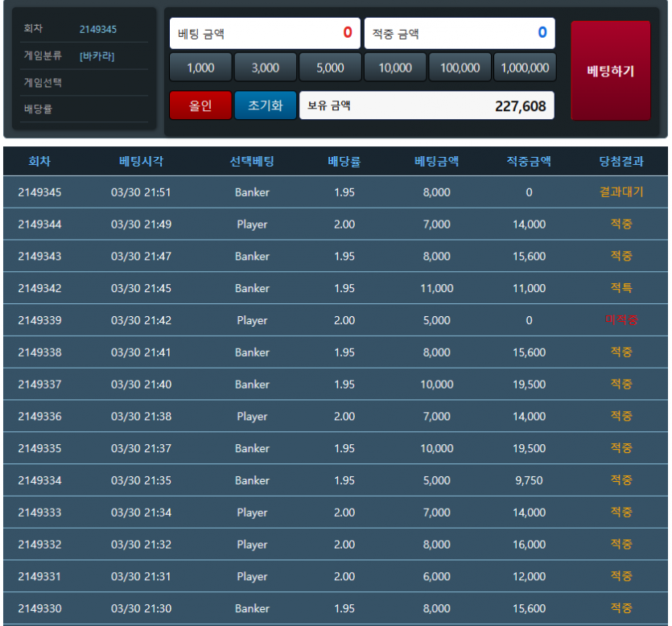This screenshot has width=672, height=626.
Task: Click the 게임선택 row label
Action: pos(43,82)
